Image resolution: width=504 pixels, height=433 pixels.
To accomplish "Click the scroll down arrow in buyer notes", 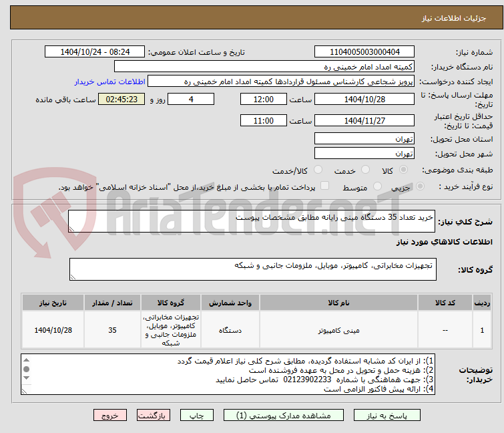I will [x=26, y=378].
